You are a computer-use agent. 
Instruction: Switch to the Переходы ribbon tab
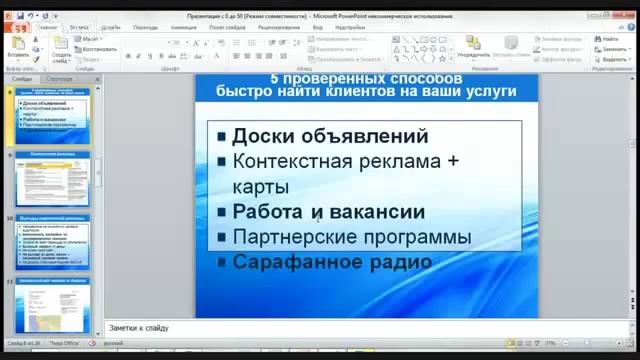[145, 27]
